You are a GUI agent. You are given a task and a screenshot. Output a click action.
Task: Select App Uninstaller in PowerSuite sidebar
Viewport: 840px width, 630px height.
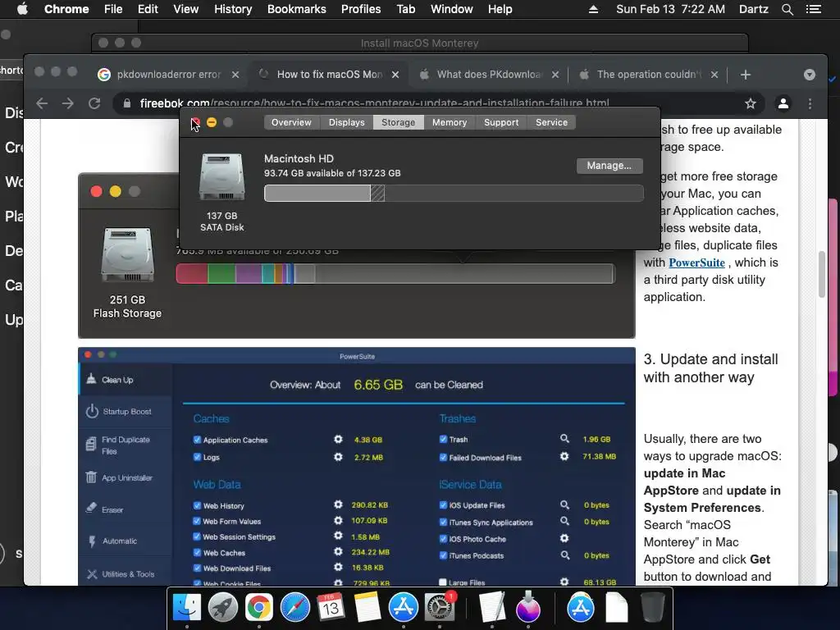click(x=126, y=477)
